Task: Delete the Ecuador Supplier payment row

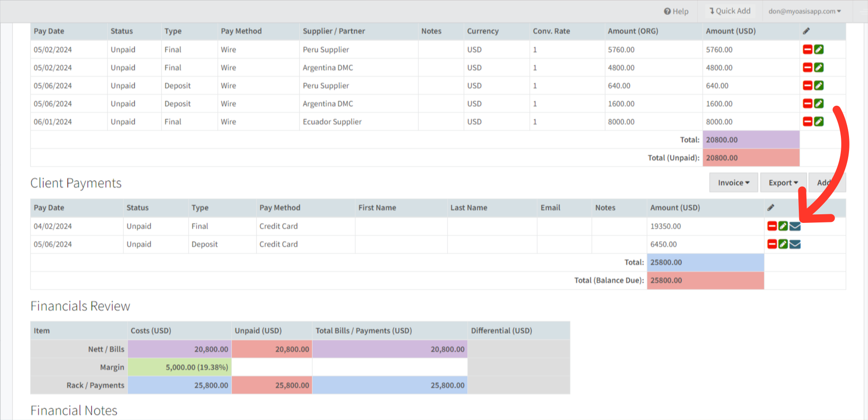Action: [x=807, y=122]
